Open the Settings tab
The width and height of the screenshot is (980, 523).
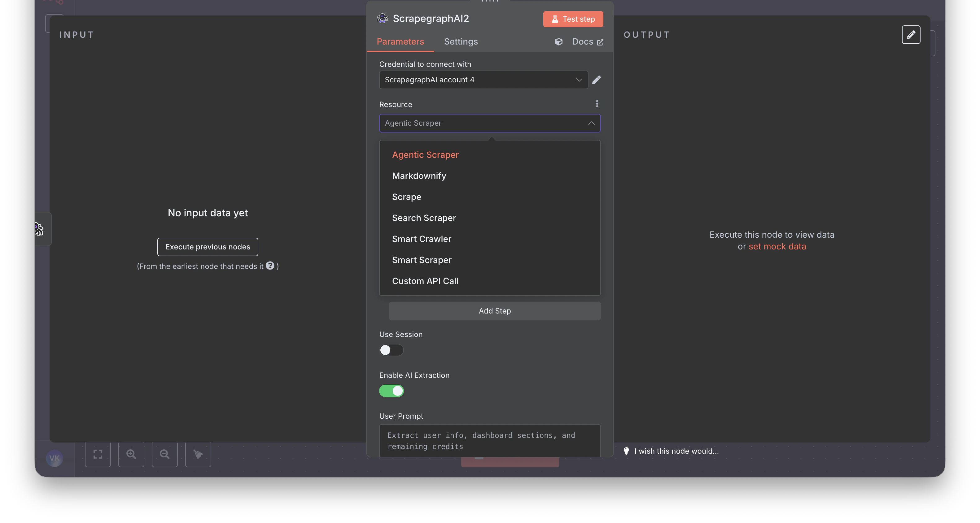[x=461, y=41]
